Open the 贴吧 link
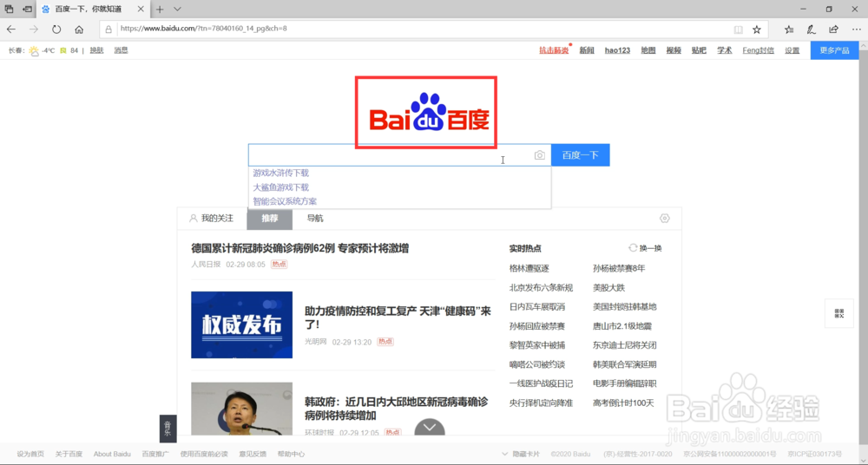868x465 pixels. pyautogui.click(x=699, y=50)
